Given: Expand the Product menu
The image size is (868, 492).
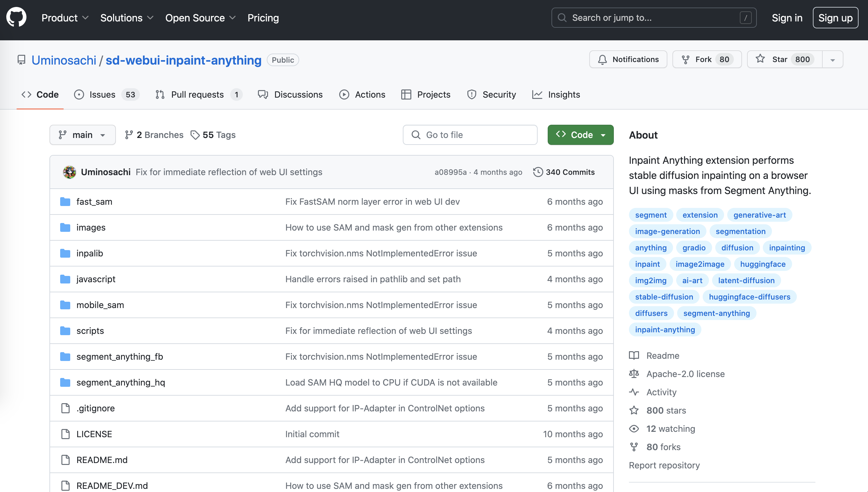Looking at the screenshot, I should [65, 18].
